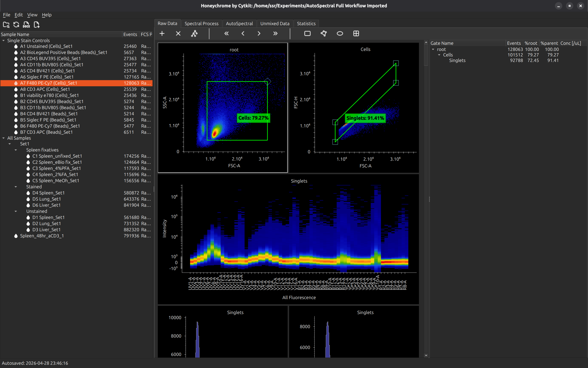This screenshot has height=368, width=588.
Task: Click the drop icon for A1 Unstained
Action: coord(16,46)
